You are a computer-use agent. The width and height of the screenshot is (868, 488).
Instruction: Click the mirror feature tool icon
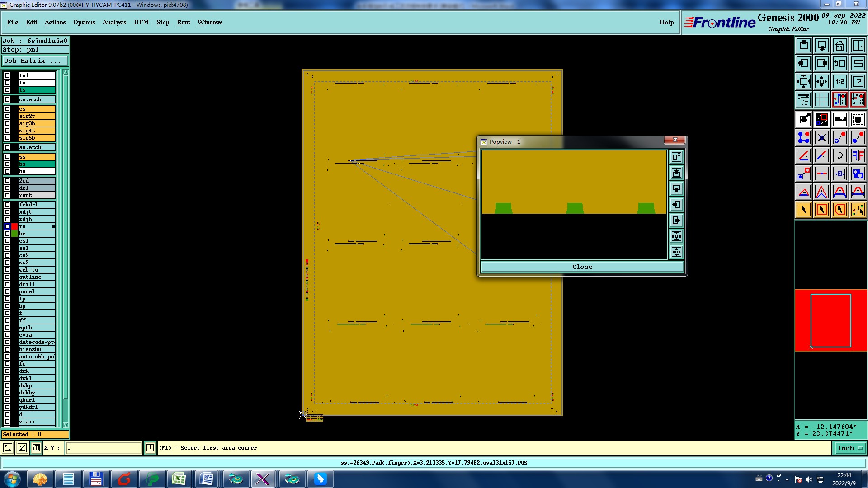[x=858, y=155]
